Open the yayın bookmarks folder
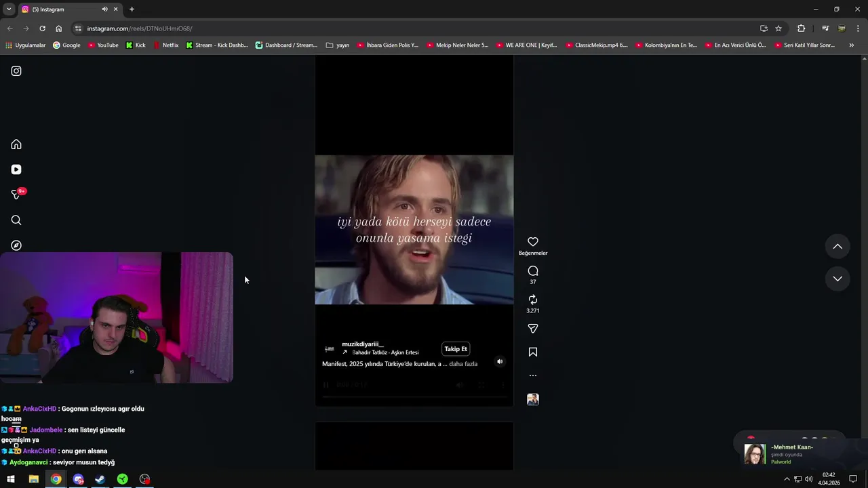 [x=338, y=45]
